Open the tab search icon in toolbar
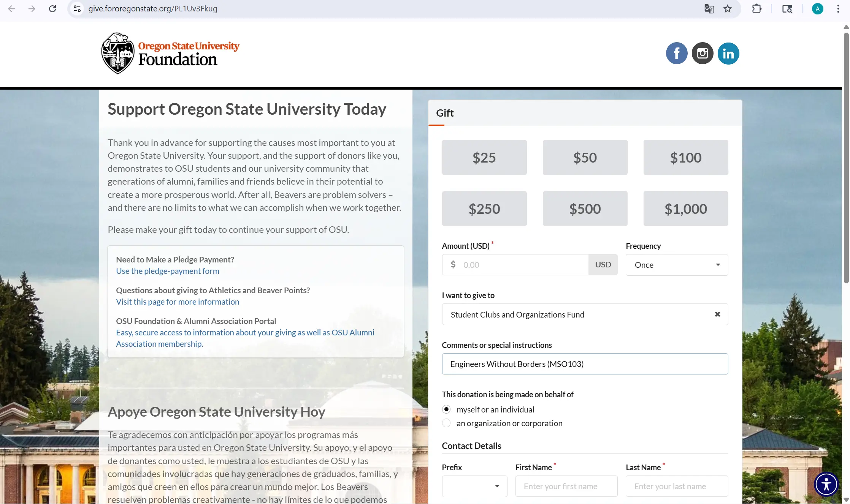The height and width of the screenshot is (504, 850). point(787,9)
